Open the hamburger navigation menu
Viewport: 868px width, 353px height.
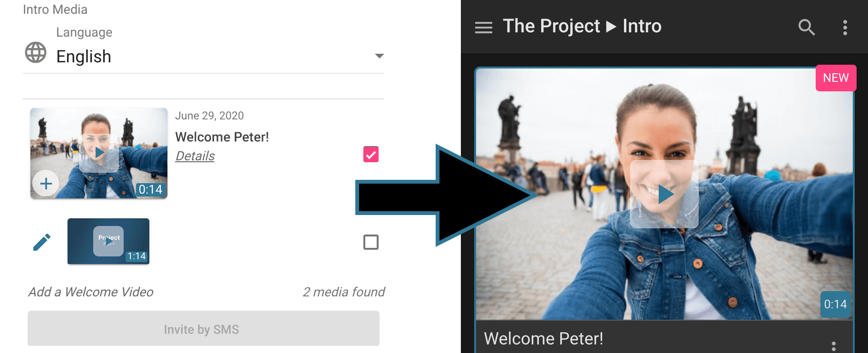click(483, 28)
